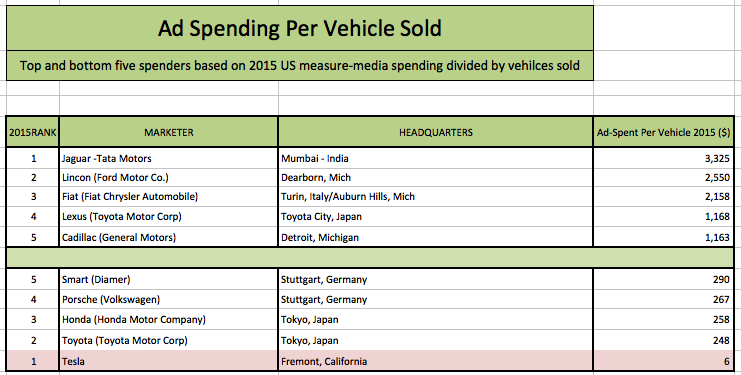Image resolution: width=741 pixels, height=375 pixels.
Task: Click the Smart (Diamer) cell
Action: coord(169,279)
